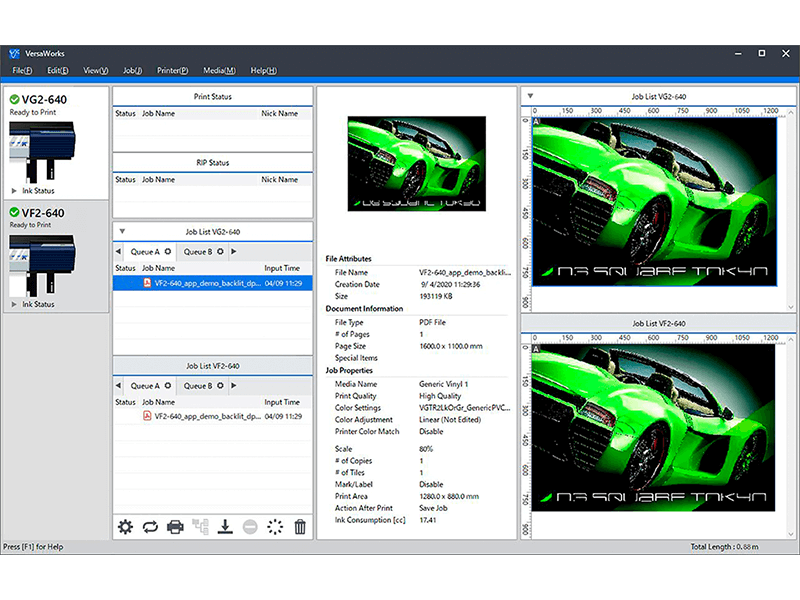The image size is (800, 600).
Task: Click the greyed-out abort circle icon
Action: coord(250,527)
